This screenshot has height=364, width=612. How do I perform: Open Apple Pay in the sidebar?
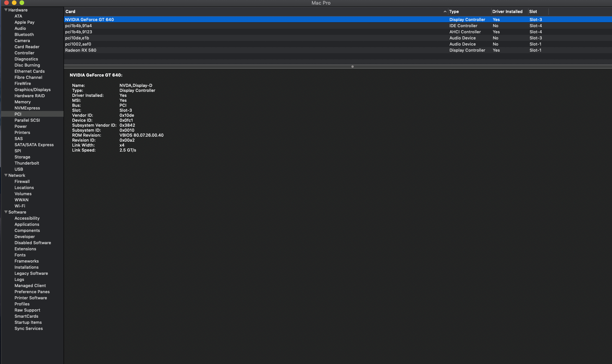[x=25, y=22]
